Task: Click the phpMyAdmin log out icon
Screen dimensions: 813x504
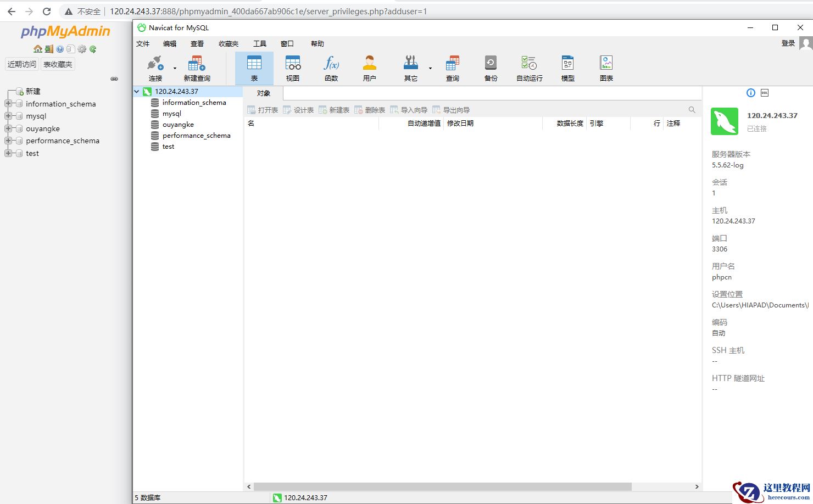Action: coord(49,49)
